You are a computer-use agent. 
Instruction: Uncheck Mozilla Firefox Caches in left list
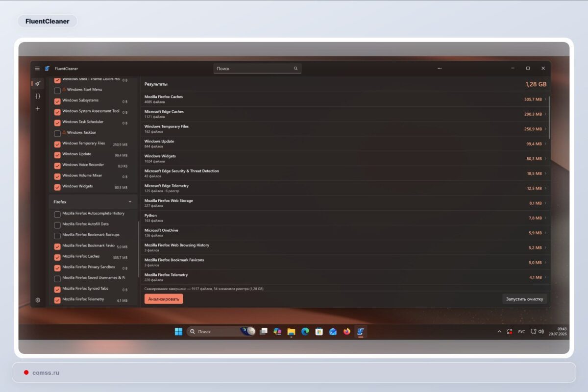tap(57, 257)
